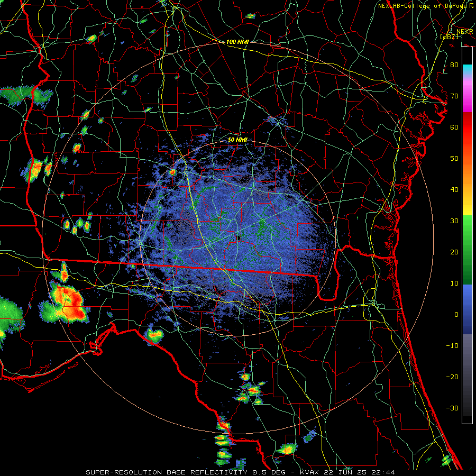Click the -30 dBZ scale value
The image size is (476, 476).
[x=452, y=408]
